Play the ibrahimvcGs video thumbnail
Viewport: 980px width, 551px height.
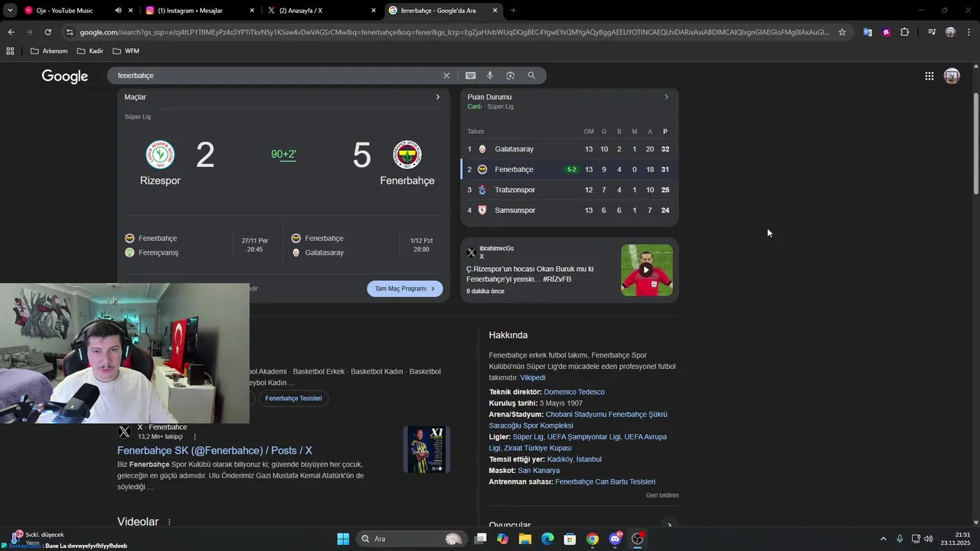[646, 270]
